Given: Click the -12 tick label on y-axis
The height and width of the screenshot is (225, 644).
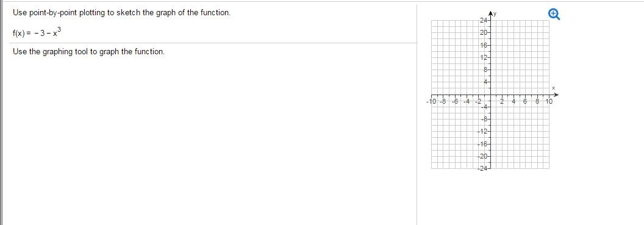Looking at the screenshot, I should pyautogui.click(x=482, y=132).
